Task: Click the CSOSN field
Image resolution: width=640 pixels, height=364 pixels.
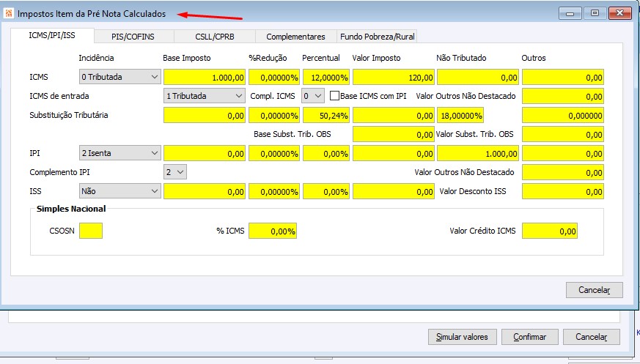Action: click(91, 231)
